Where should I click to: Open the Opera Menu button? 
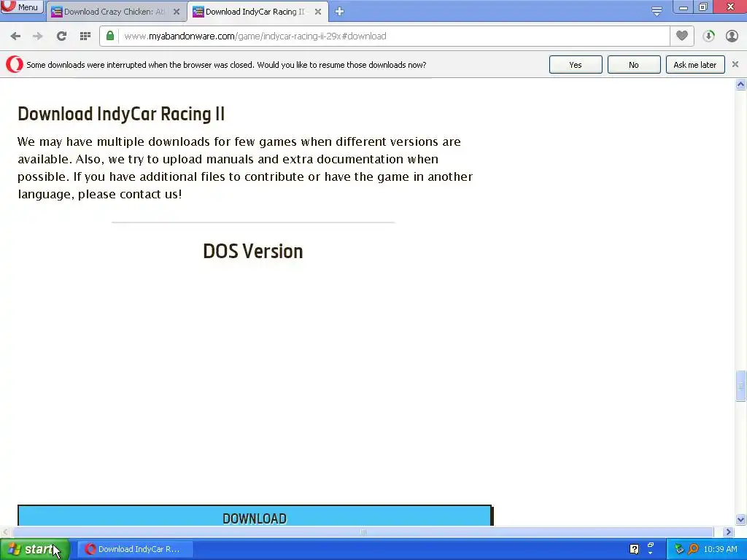(21, 7)
